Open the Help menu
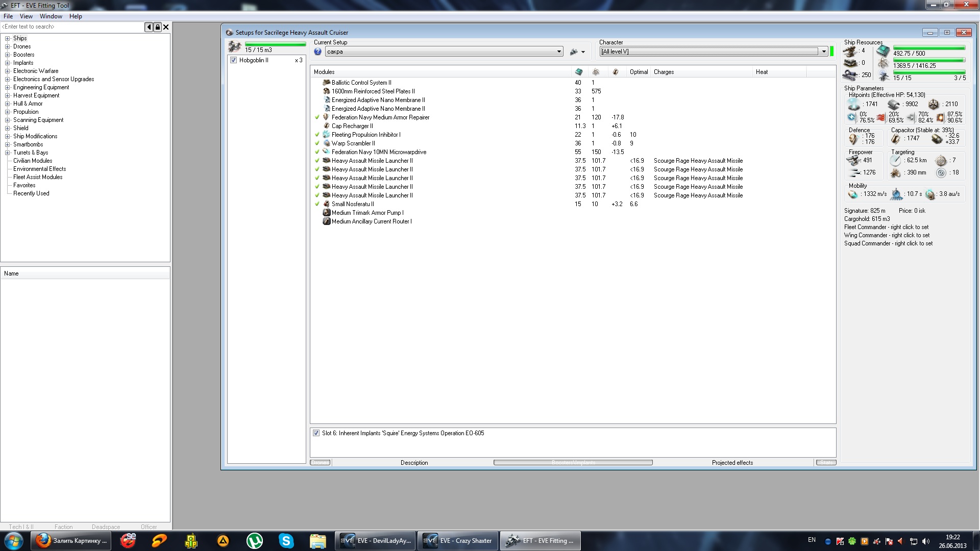The width and height of the screenshot is (980, 551). pos(76,16)
